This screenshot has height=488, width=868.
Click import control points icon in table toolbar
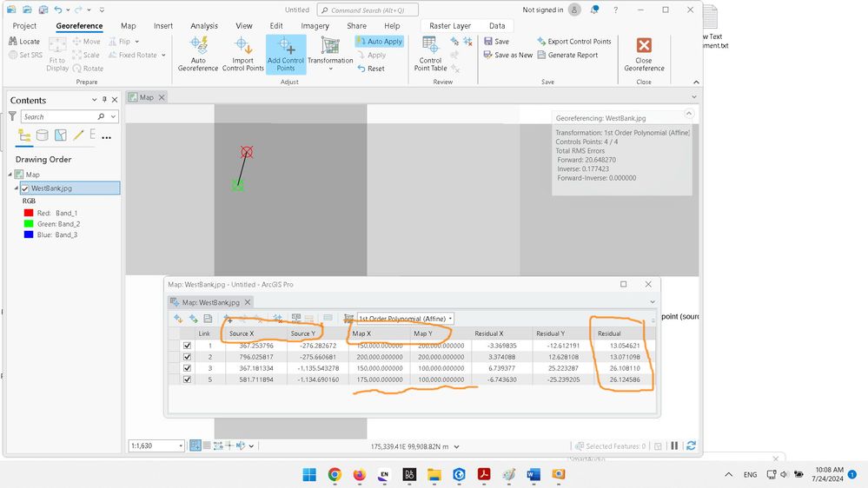(178, 319)
